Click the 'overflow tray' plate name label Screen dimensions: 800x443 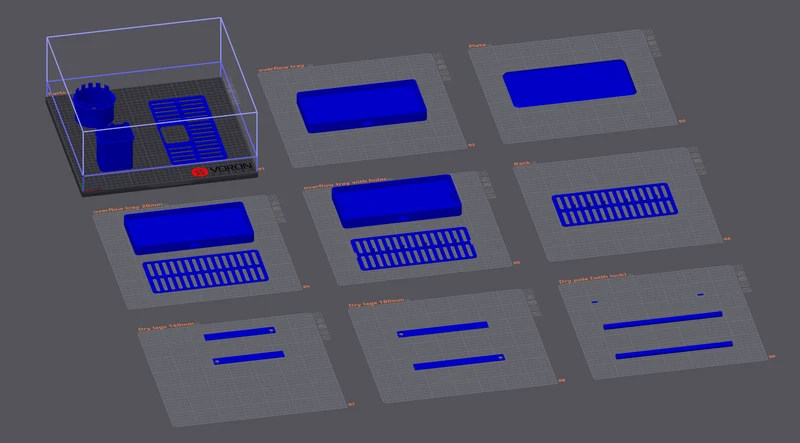(x=281, y=67)
